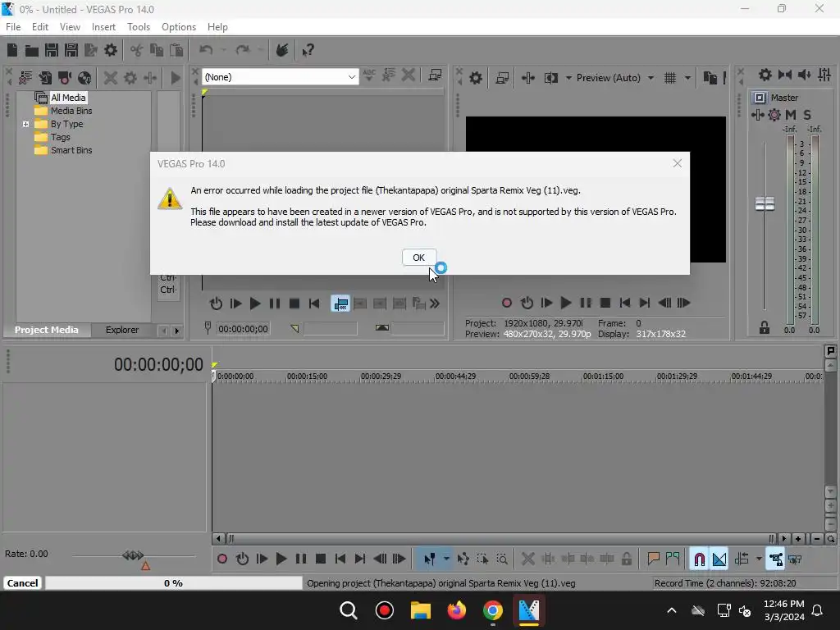Expand the By Type folder
The width and height of the screenshot is (840, 630).
(x=25, y=124)
